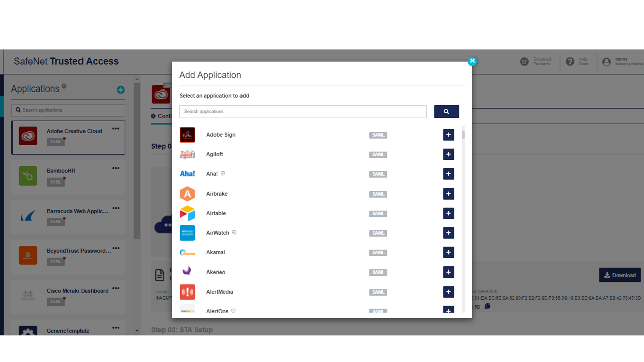Click the AlertMedia app icon
The width and height of the screenshot is (644, 362).
click(x=187, y=292)
